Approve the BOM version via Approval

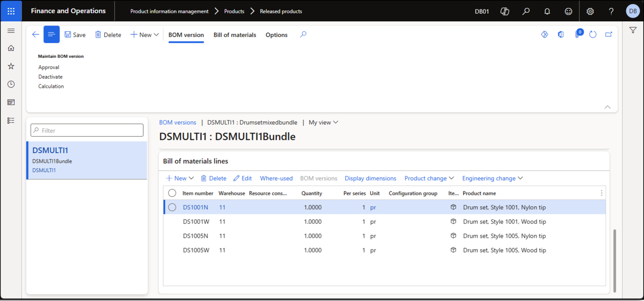coord(48,67)
